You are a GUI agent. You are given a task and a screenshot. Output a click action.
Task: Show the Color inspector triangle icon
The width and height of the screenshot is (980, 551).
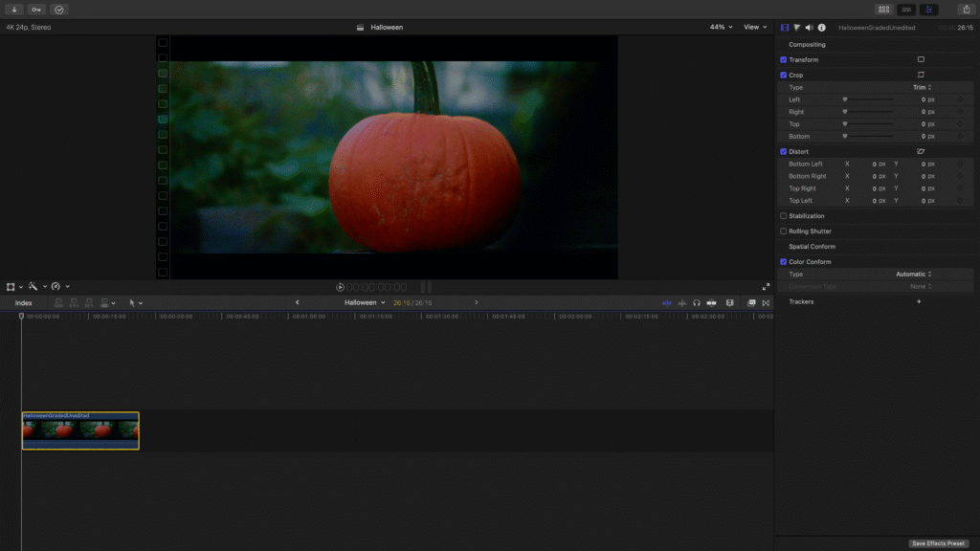[x=796, y=28]
